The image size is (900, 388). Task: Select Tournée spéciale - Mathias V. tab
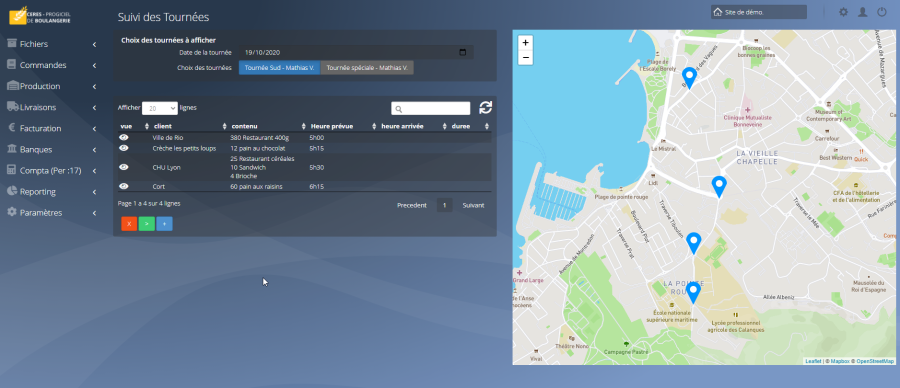367,68
